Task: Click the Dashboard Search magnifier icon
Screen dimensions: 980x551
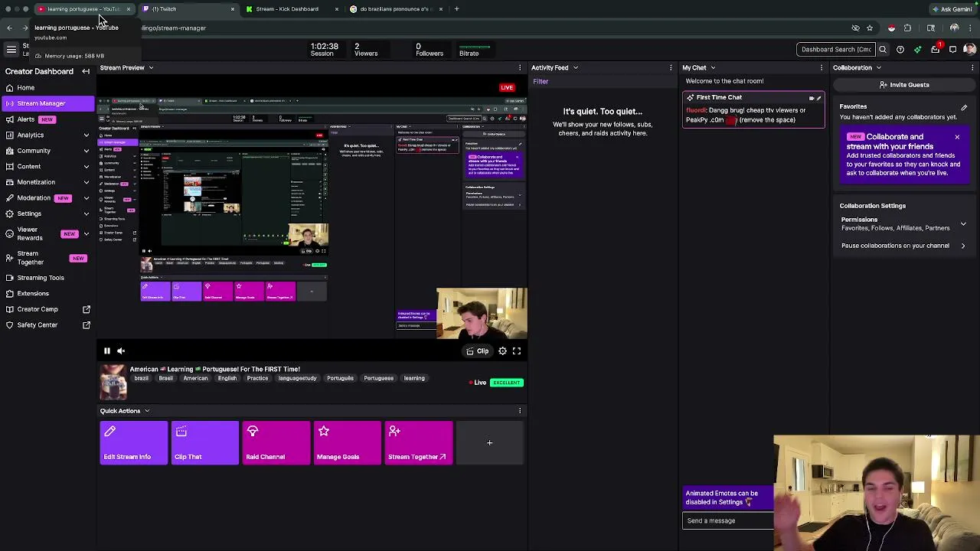Action: (883, 49)
